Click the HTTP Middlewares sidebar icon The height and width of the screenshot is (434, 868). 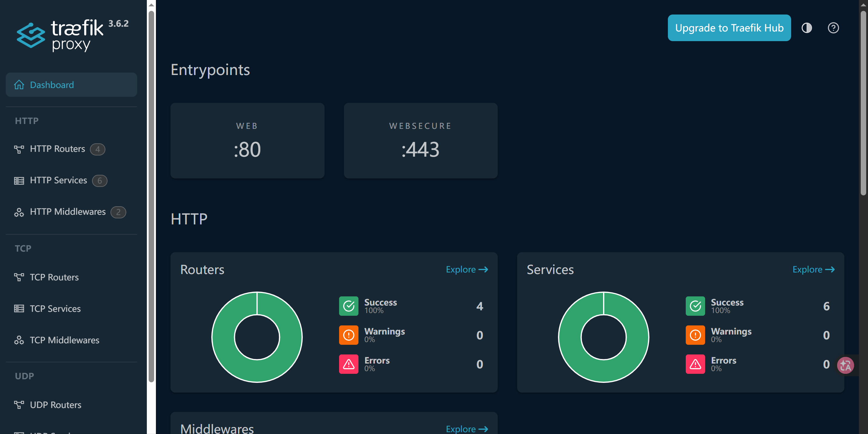coord(19,212)
